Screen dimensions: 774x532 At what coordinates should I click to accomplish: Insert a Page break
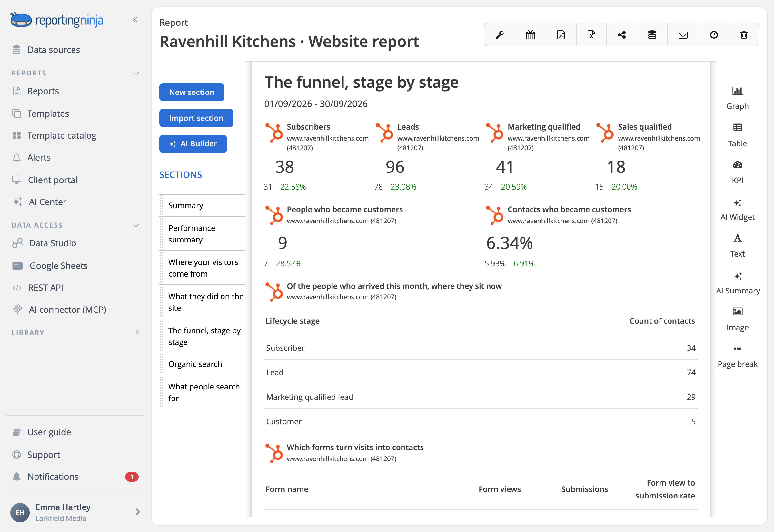pyautogui.click(x=737, y=356)
